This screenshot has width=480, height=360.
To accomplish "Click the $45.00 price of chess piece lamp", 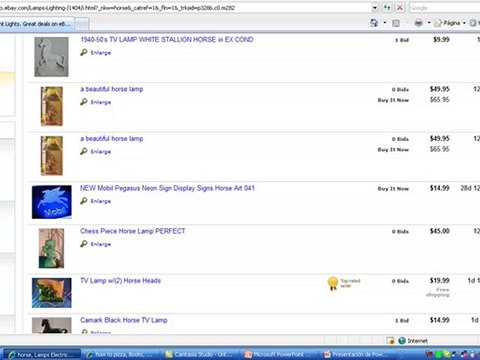I will [440, 231].
